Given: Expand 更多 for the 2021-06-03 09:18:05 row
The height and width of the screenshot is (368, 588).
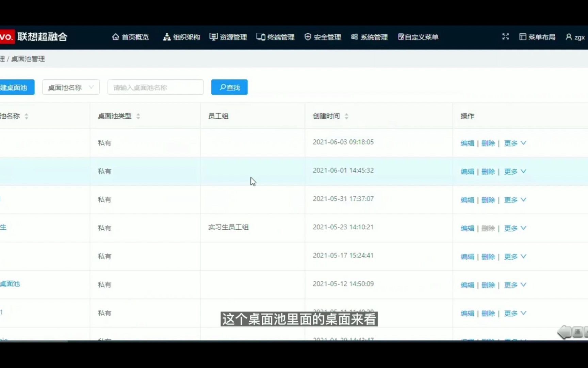Looking at the screenshot, I should pos(515,143).
